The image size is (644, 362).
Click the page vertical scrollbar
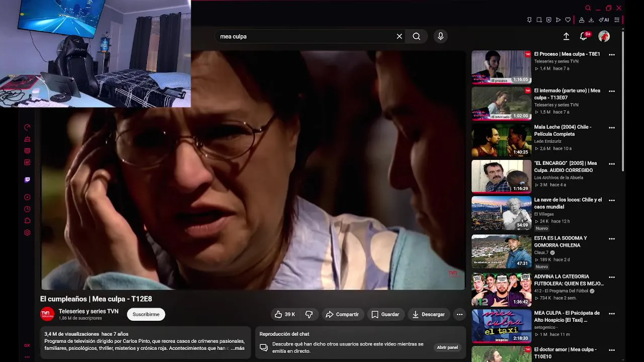623,101
